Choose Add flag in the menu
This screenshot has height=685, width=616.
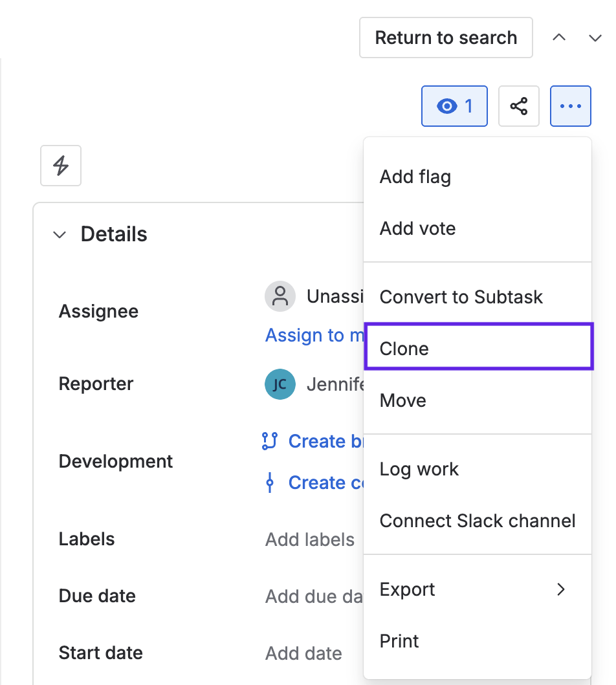click(415, 177)
